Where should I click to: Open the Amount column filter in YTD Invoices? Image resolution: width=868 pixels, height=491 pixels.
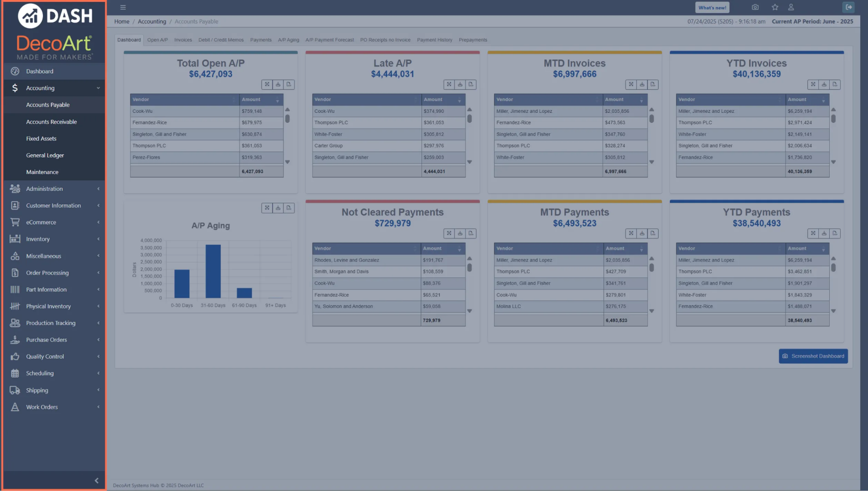click(x=823, y=101)
